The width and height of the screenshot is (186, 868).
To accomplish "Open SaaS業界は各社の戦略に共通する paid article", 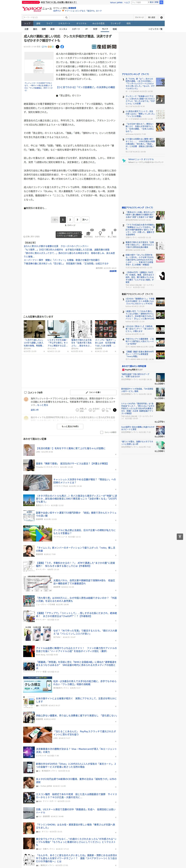I will pyautogui.click(x=138, y=428).
